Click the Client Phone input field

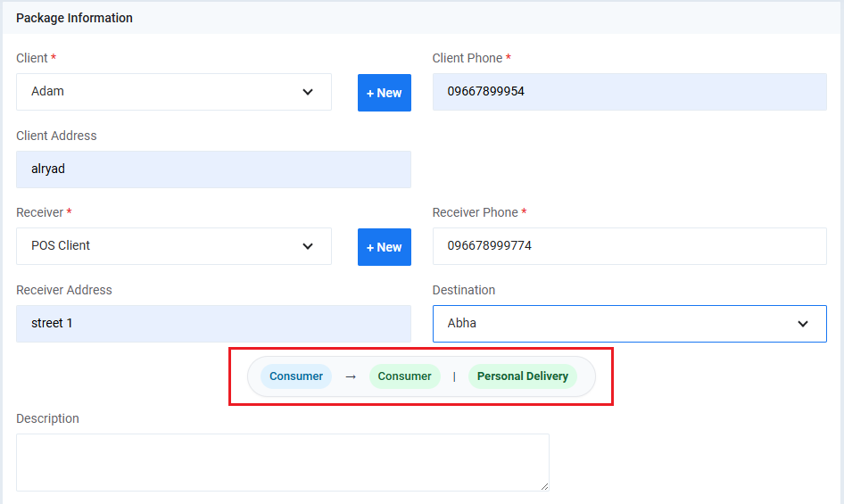(x=629, y=92)
